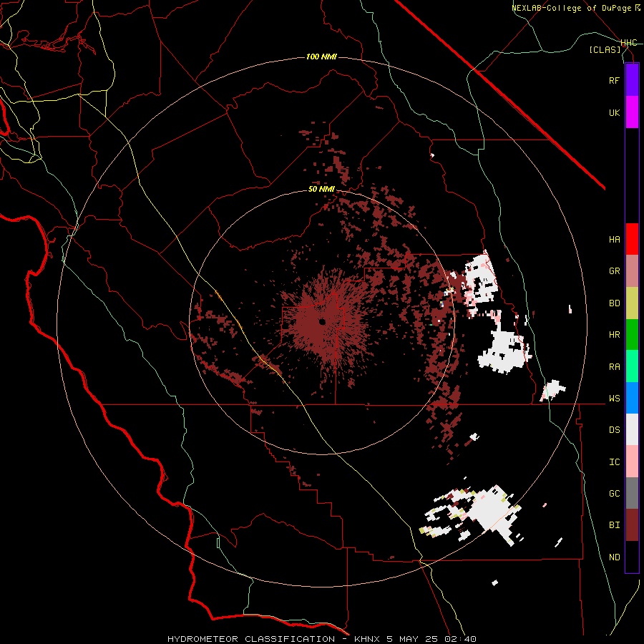Click the HA red legend swatch
The image size is (644, 644).
point(632,239)
